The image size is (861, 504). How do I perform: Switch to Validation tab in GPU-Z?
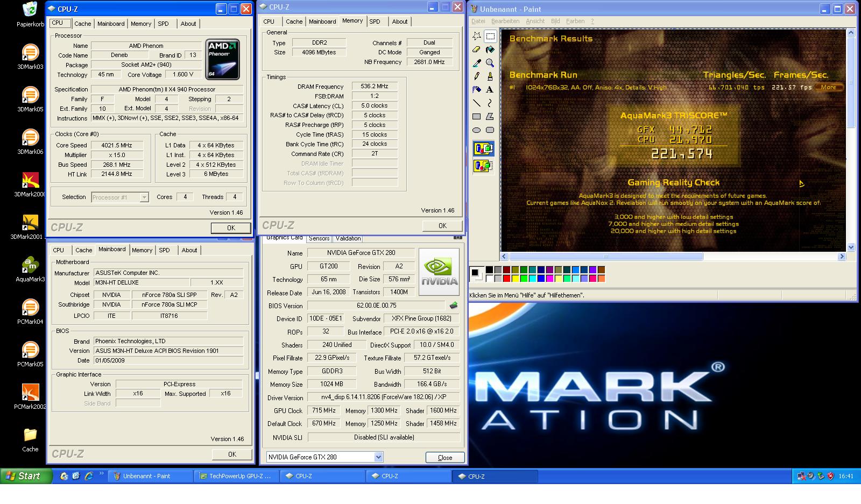pos(348,238)
